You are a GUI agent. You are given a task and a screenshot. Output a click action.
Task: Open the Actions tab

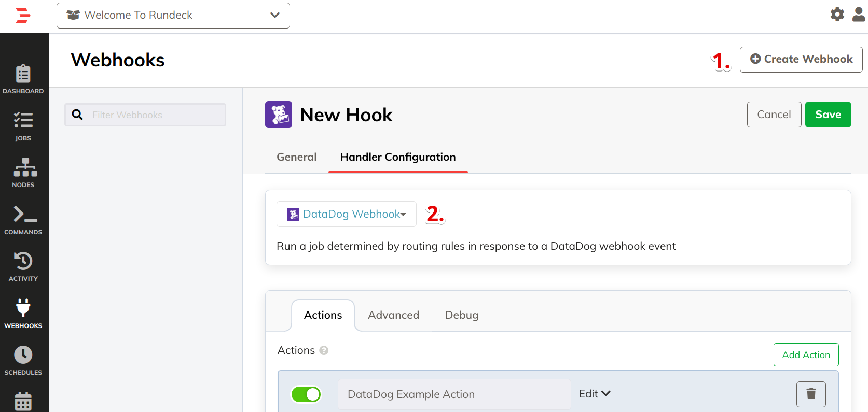tap(323, 315)
